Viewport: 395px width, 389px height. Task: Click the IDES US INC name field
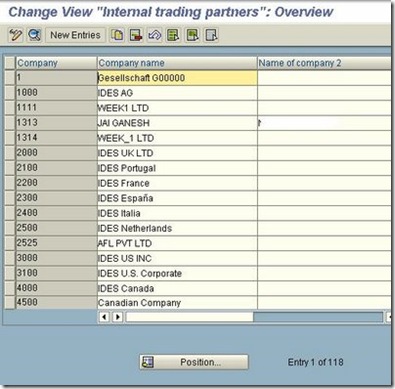coord(177,258)
